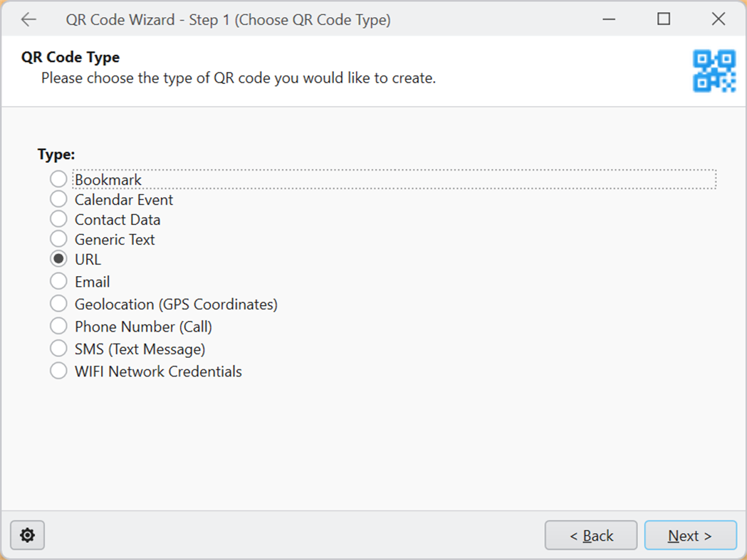Maximize the wizard window
This screenshot has width=747, height=560.
point(664,19)
